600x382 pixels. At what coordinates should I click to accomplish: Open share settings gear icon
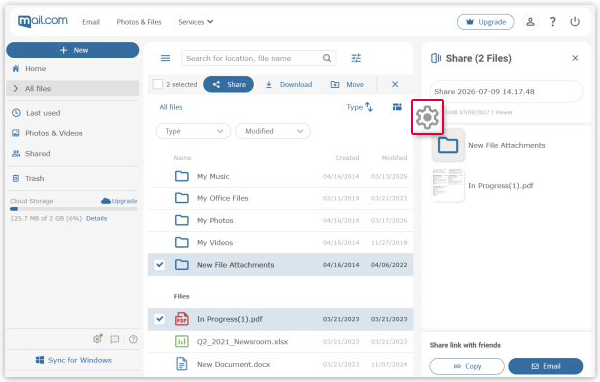click(x=427, y=117)
